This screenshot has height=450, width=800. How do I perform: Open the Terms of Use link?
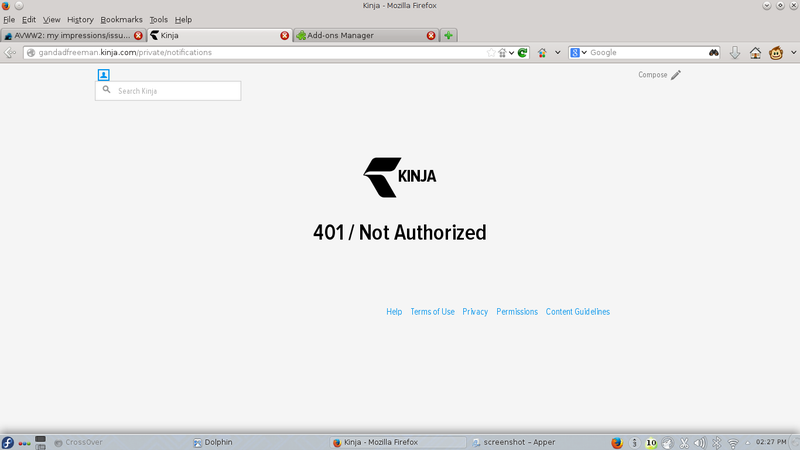(x=432, y=312)
